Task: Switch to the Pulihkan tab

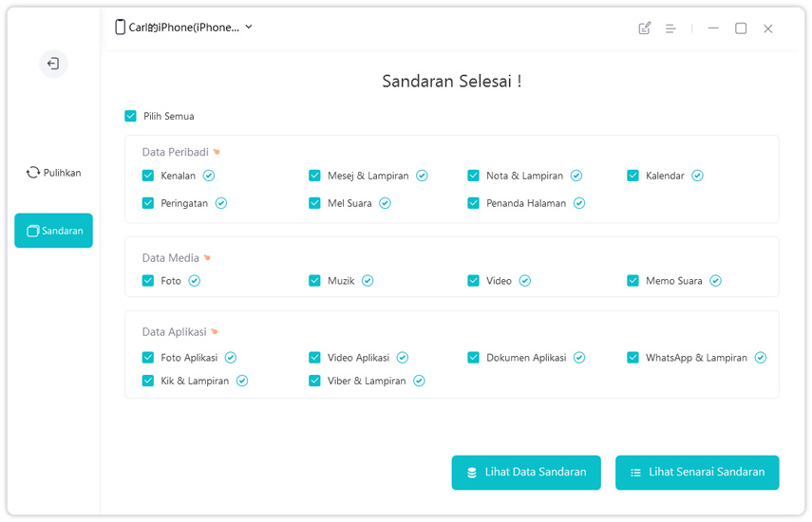Action: point(53,173)
